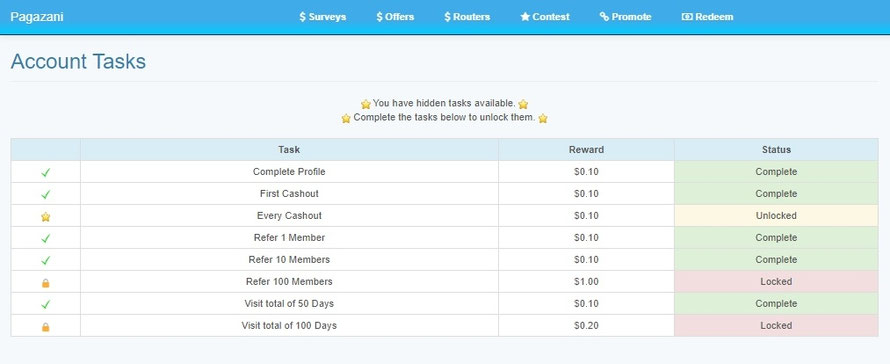Select the 'Refer 100 Members' task cell
Viewport: 890px width, 364px height.
coord(289,282)
